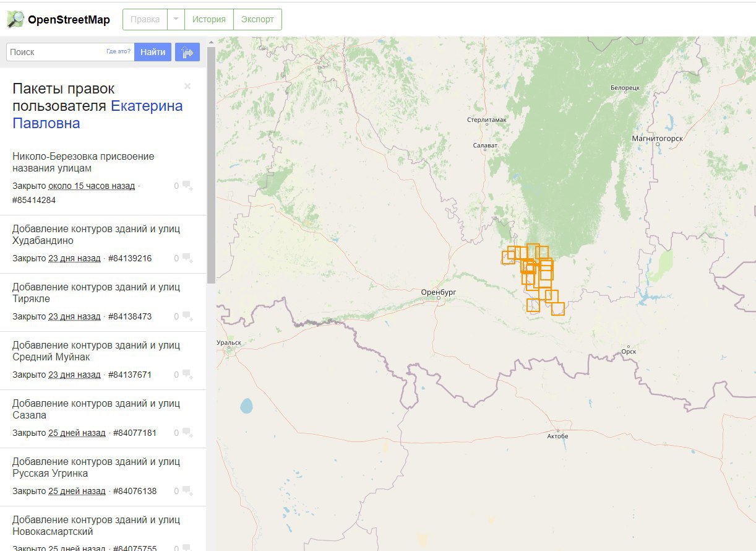Open changeset for Средний Муйнак

[97, 351]
